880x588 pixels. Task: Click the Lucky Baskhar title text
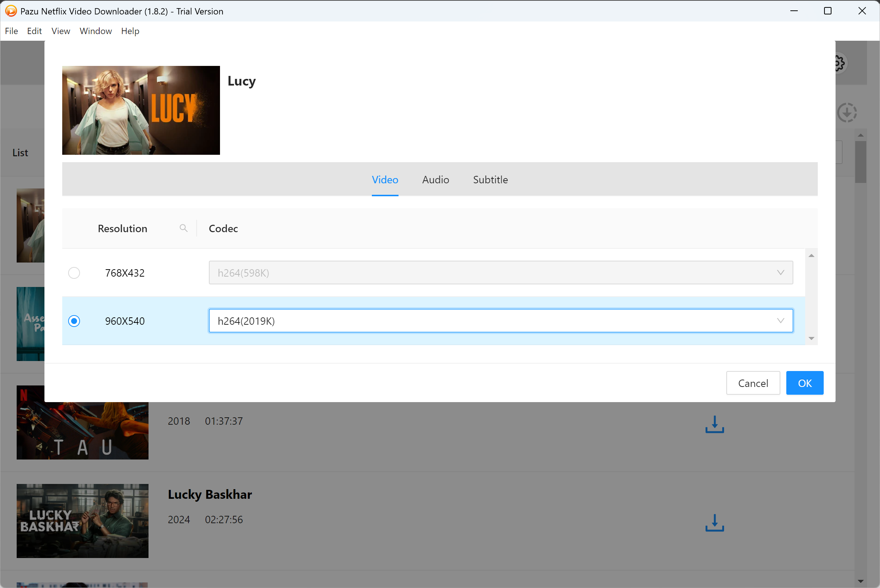coord(210,494)
